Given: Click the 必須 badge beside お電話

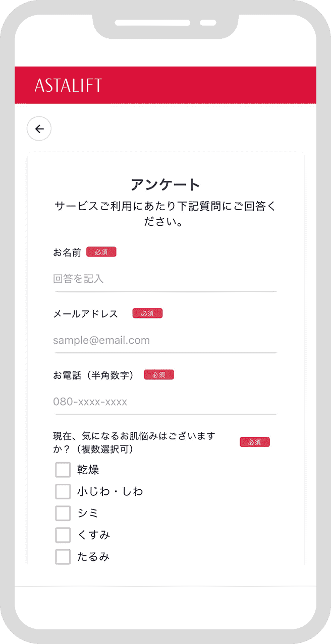Looking at the screenshot, I should click(x=159, y=375).
